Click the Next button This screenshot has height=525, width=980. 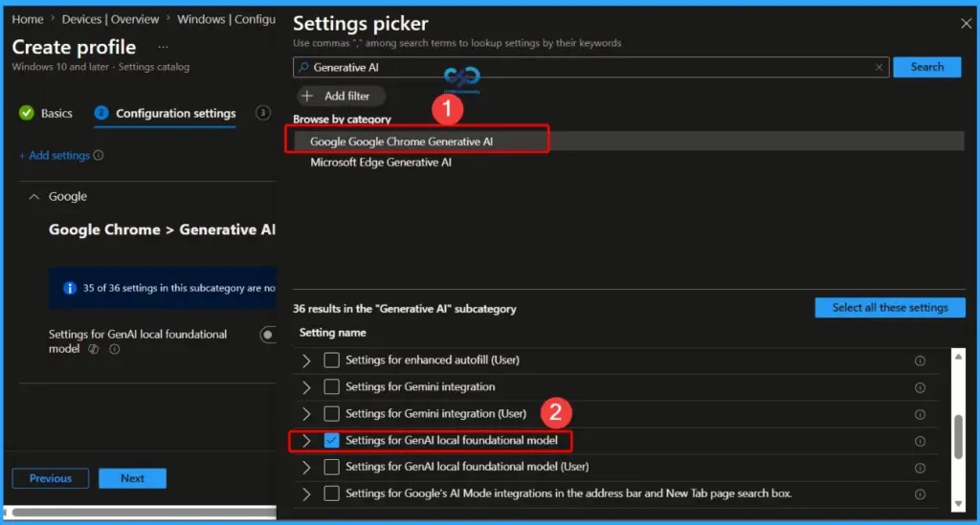click(x=132, y=479)
